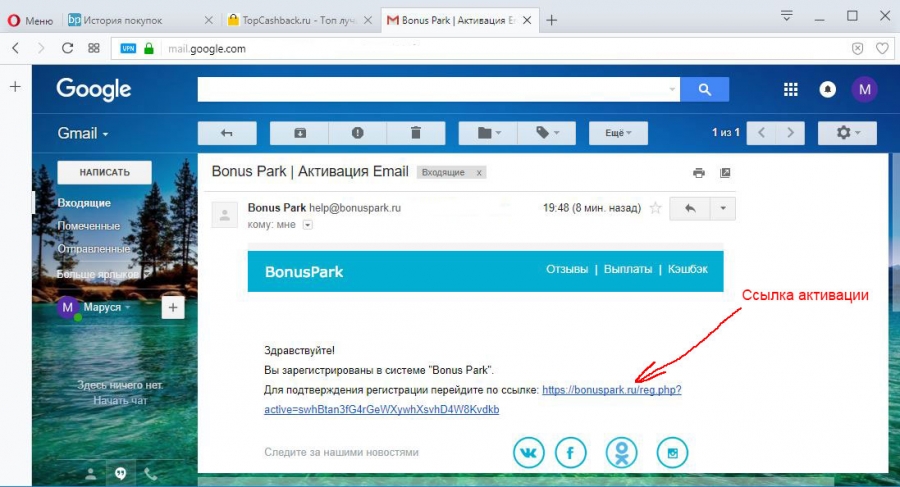Go to the older message arrow
Image resolution: width=900 pixels, height=487 pixels.
pyautogui.click(x=790, y=133)
